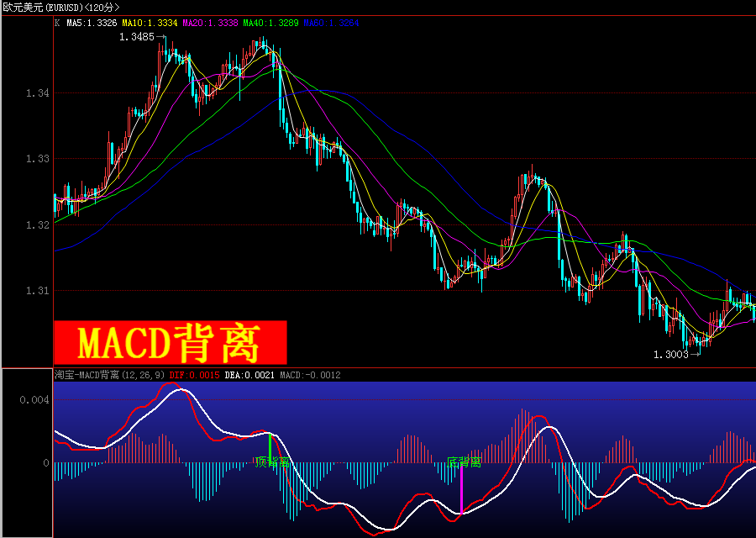The height and width of the screenshot is (538, 756).
Task: Click the 1.31 price axis label
Action: [38, 291]
